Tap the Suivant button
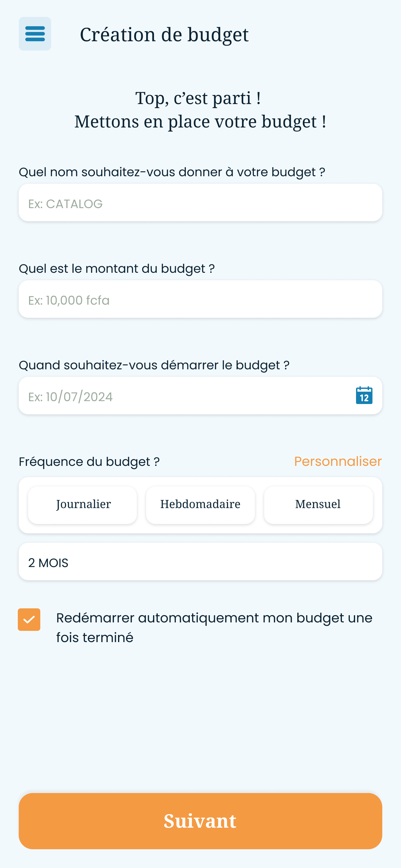The image size is (401, 868). [200, 821]
